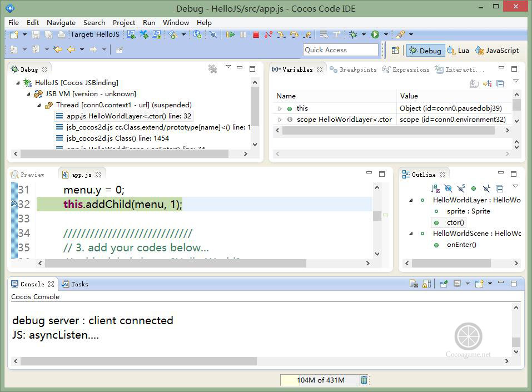532x392 pixels.
Task: Click the Pin Console icon
Action: tap(444, 284)
